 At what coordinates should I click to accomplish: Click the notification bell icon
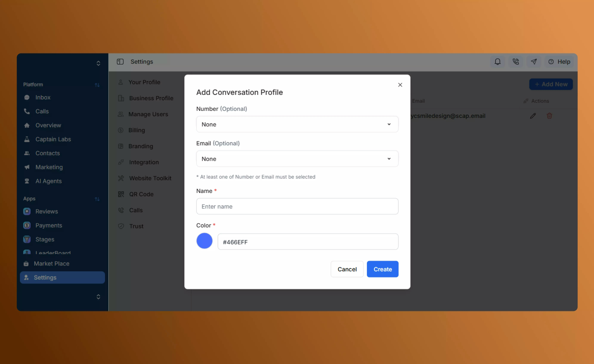pyautogui.click(x=497, y=62)
